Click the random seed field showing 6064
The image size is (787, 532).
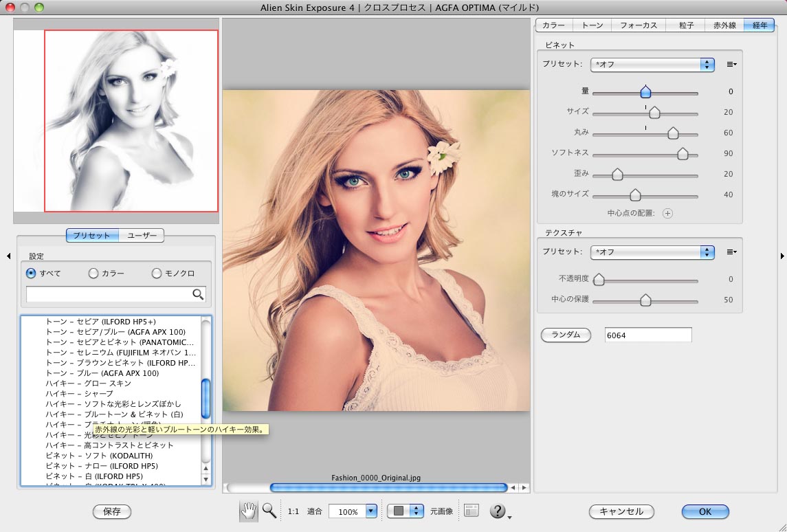648,335
